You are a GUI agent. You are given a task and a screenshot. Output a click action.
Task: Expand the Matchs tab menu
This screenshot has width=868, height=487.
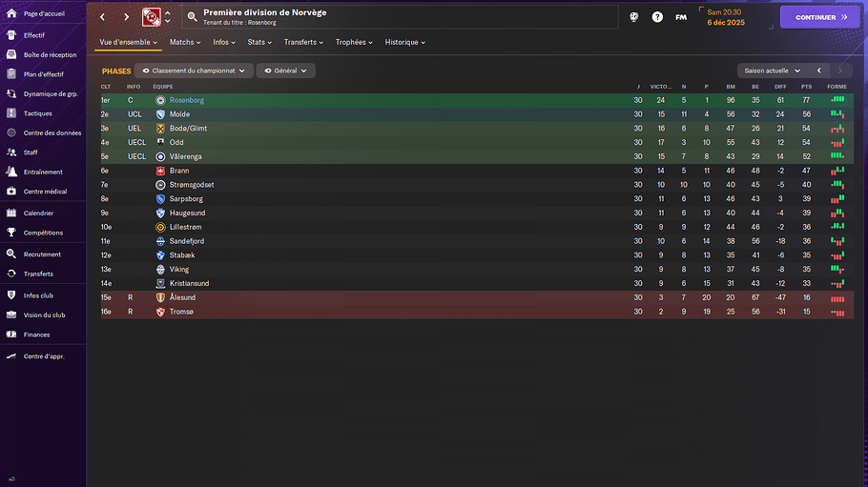point(186,42)
